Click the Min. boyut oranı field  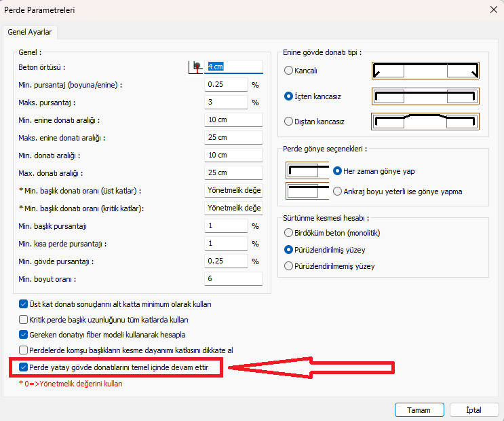pyautogui.click(x=233, y=279)
